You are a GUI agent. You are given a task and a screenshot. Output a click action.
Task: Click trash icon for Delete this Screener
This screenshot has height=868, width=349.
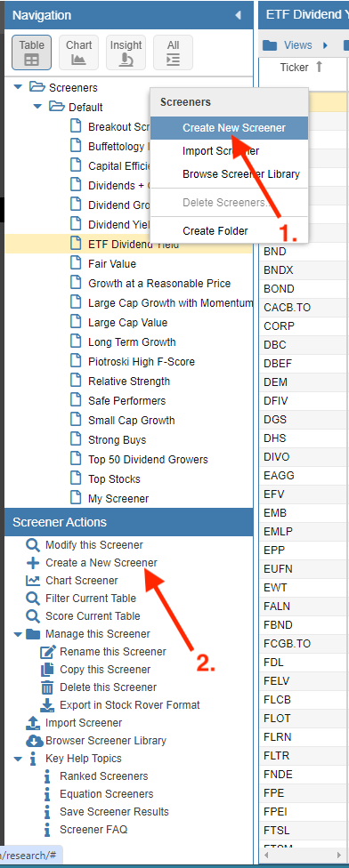pyautogui.click(x=48, y=687)
